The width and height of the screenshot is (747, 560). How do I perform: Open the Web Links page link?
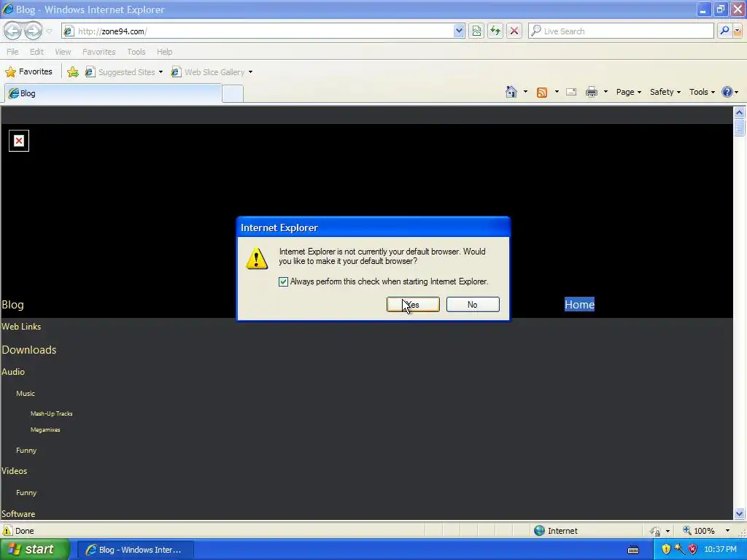coord(21,327)
